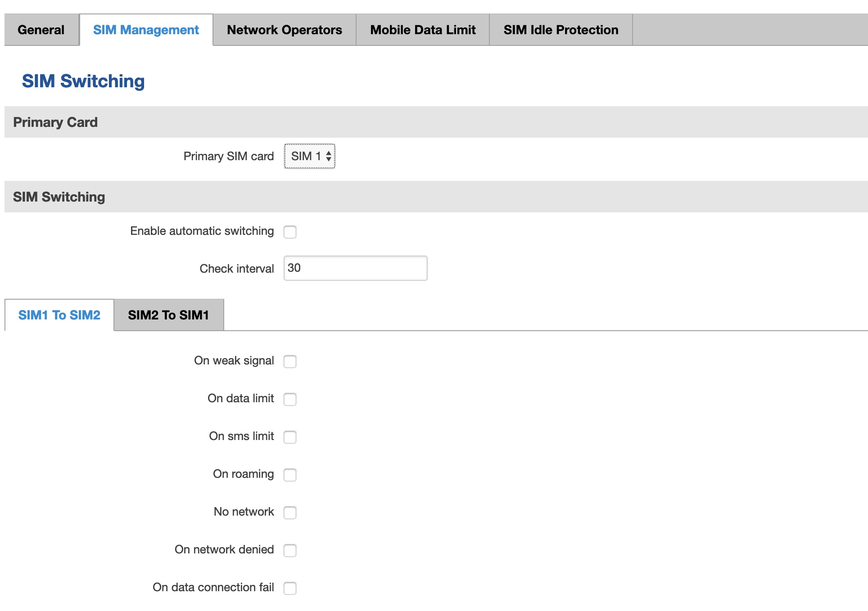Screen dimensions: 868x611
Task: Check the On sms limit box
Action: 290,437
